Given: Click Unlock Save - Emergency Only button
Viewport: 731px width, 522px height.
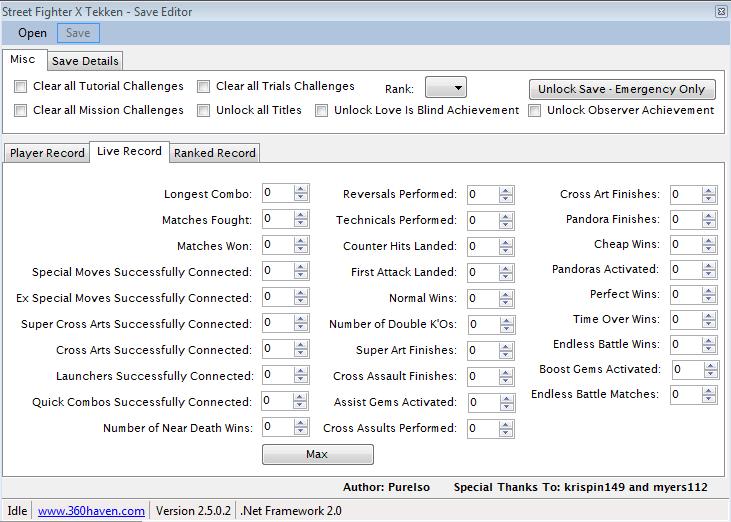Looking at the screenshot, I should tap(622, 89).
